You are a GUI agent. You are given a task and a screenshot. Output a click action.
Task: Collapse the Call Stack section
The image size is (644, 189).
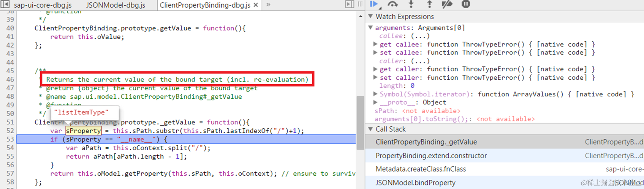[371, 129]
